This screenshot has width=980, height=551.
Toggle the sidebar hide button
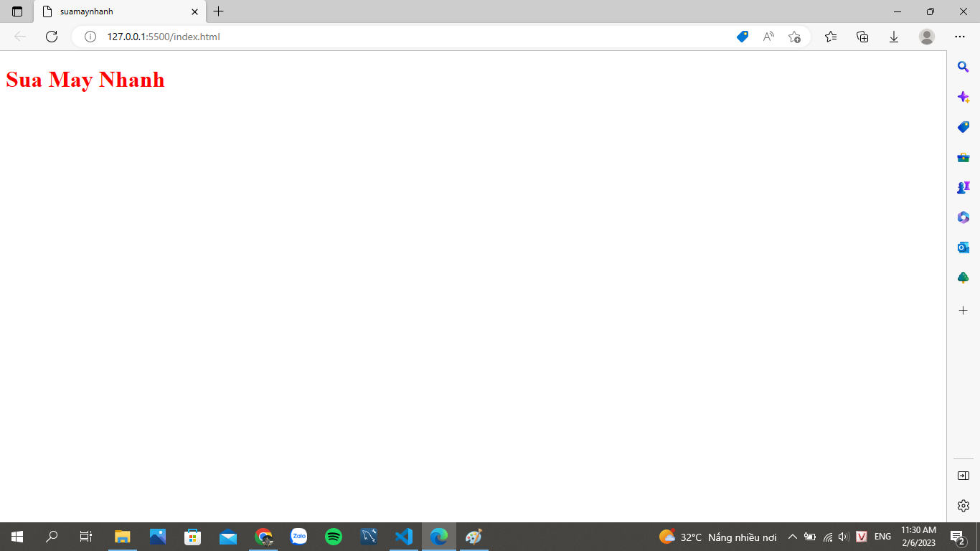[x=963, y=476]
